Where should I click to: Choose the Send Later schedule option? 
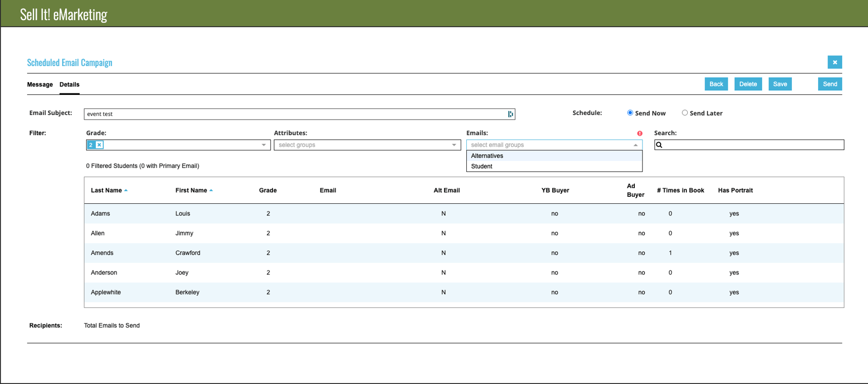tap(685, 113)
